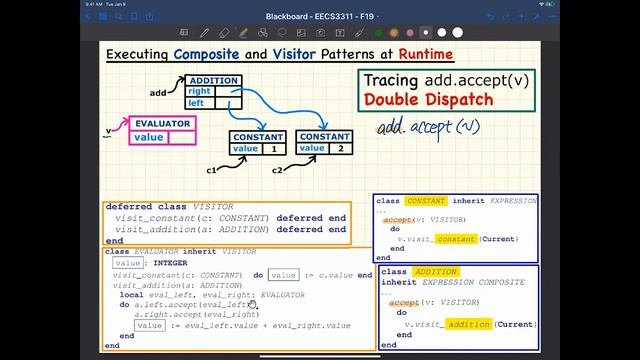Select the Pen tool

tap(204, 33)
